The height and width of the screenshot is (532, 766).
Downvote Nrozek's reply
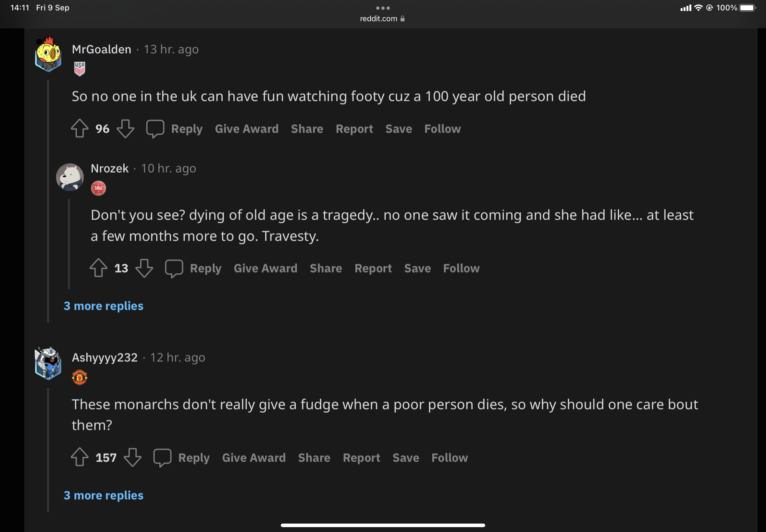click(144, 268)
